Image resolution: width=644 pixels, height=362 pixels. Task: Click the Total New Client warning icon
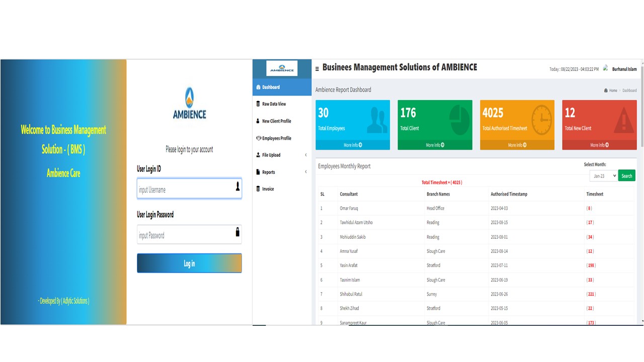(x=624, y=120)
